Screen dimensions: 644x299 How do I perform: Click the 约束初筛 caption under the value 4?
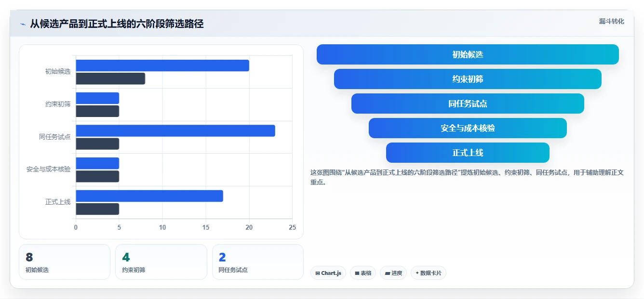point(134,270)
